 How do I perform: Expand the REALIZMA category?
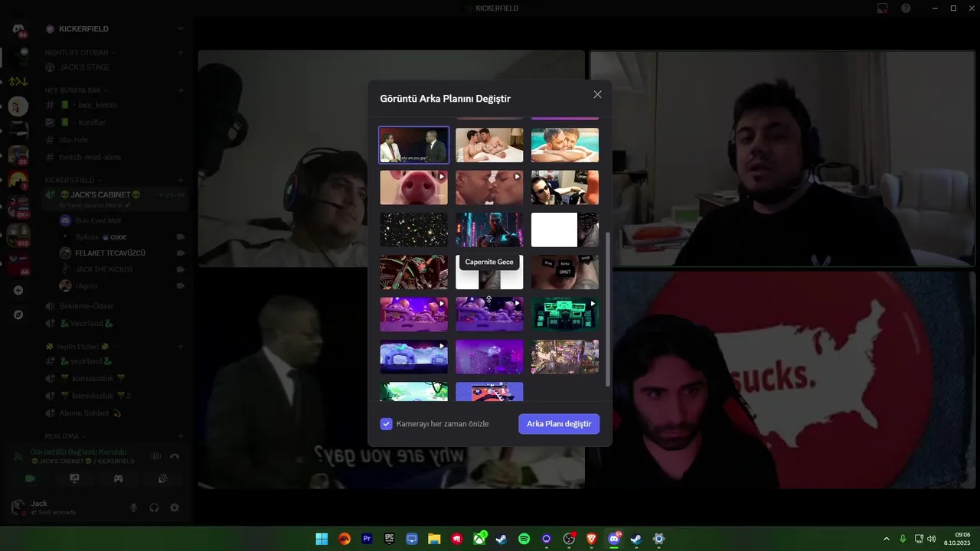coord(64,436)
